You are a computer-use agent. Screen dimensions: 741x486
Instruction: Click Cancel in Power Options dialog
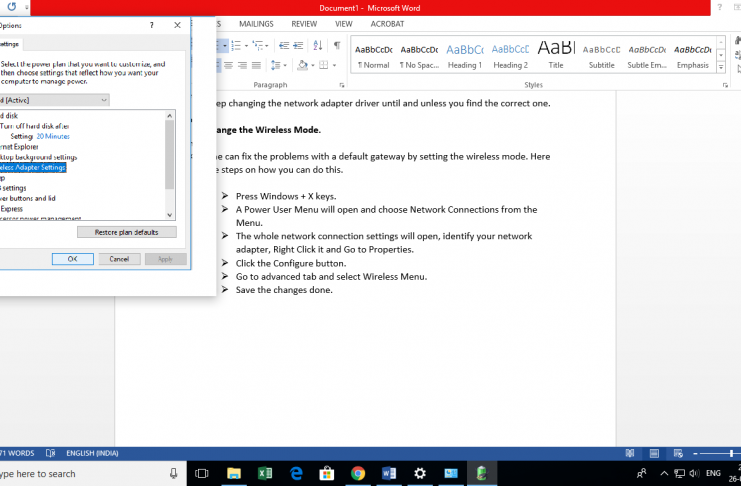[119, 259]
